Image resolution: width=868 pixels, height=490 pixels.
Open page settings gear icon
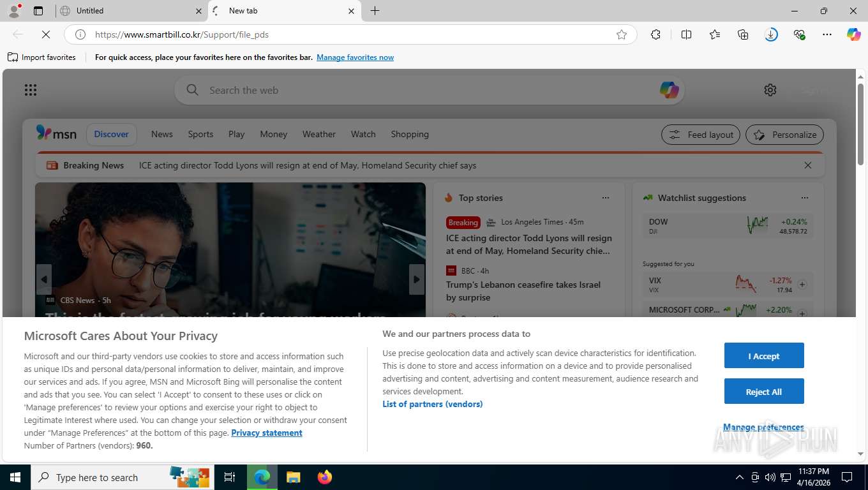(770, 90)
